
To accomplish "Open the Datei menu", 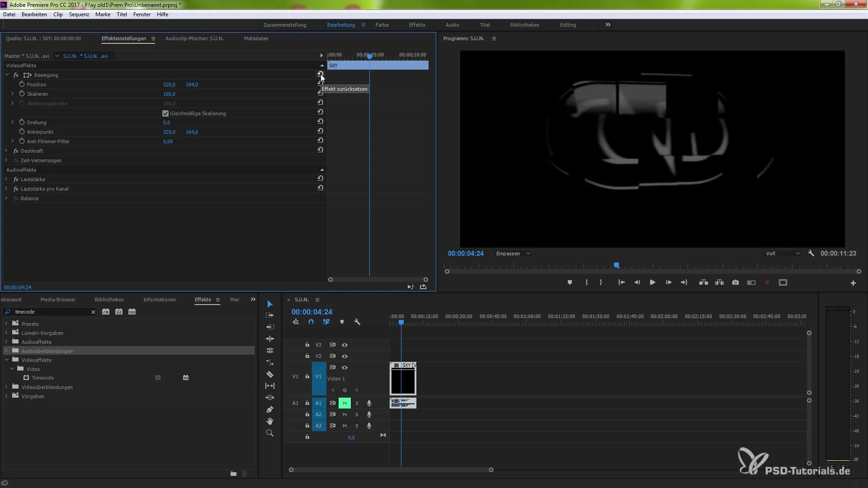I will 9,14.
